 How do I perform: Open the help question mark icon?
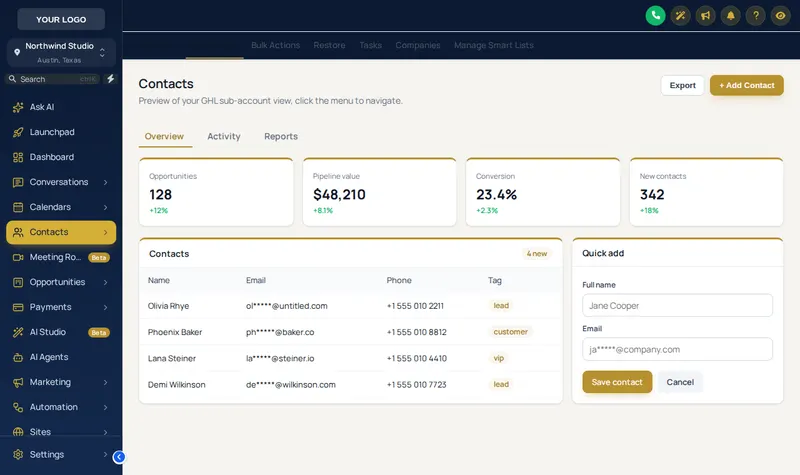tap(756, 16)
